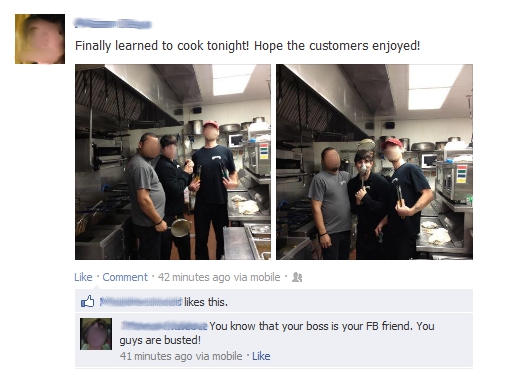
Task: Click the comment text about your boss
Action: [277, 333]
